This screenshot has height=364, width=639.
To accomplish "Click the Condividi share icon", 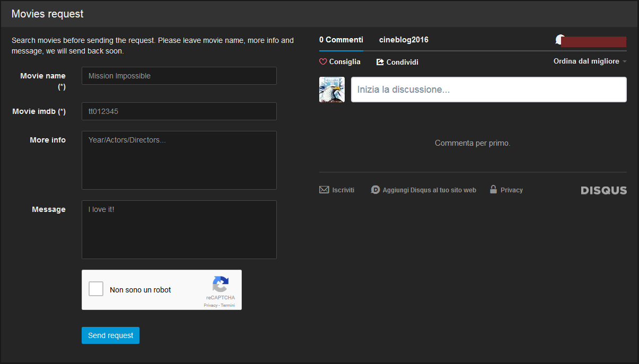I will point(380,62).
